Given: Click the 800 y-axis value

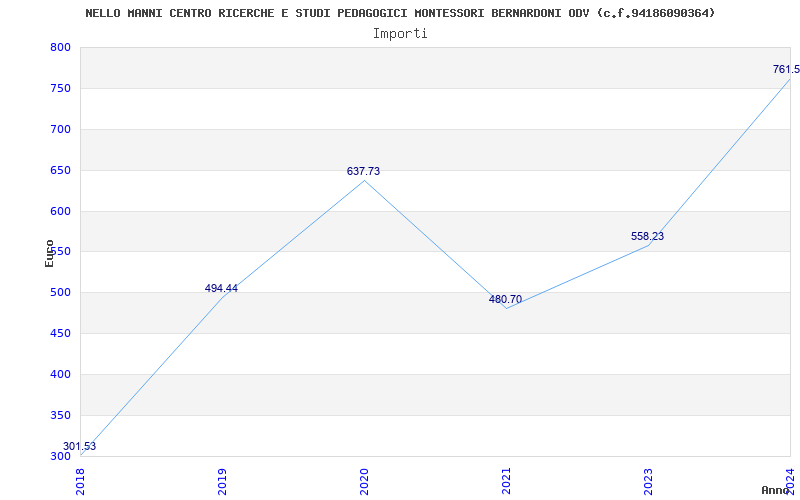Looking at the screenshot, I should coord(60,47).
